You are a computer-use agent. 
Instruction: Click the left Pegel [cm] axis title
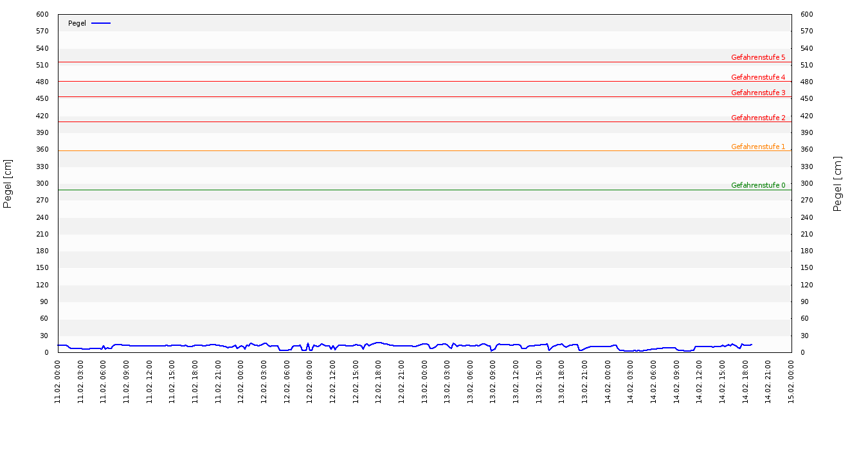click(x=8, y=183)
